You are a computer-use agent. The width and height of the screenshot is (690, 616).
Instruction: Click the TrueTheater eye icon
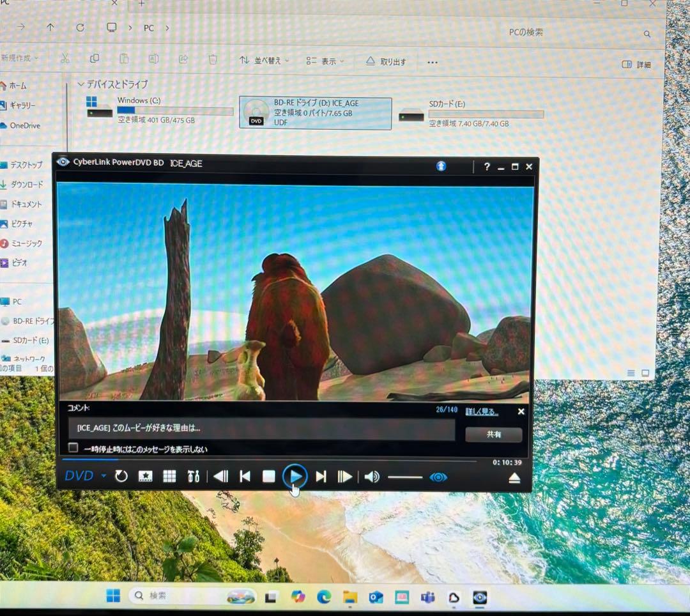tap(438, 476)
